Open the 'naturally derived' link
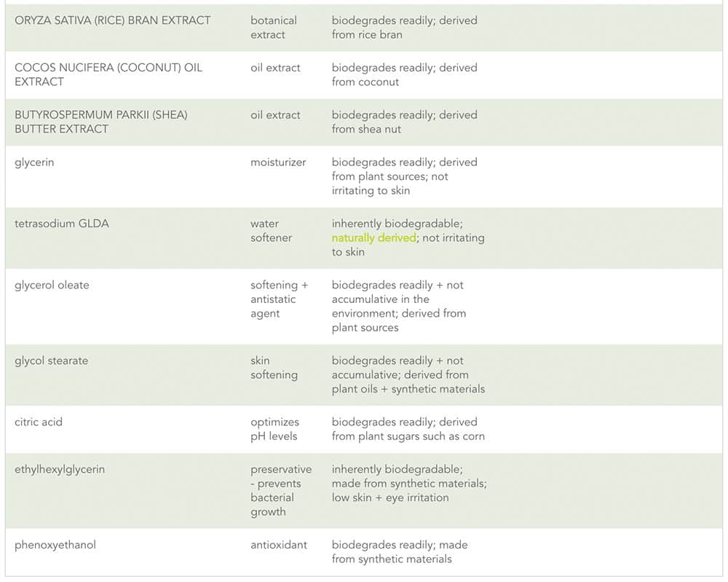Screen dimensions: 728x582 373,237
